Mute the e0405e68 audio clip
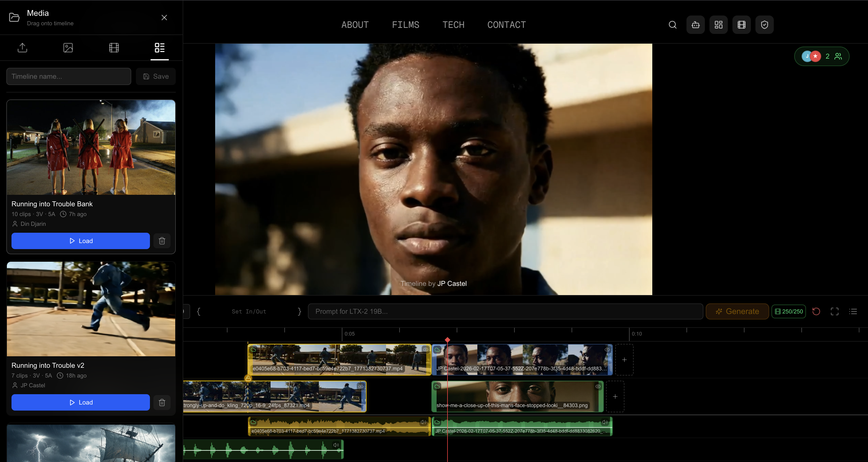This screenshot has height=462, width=868. [x=423, y=422]
